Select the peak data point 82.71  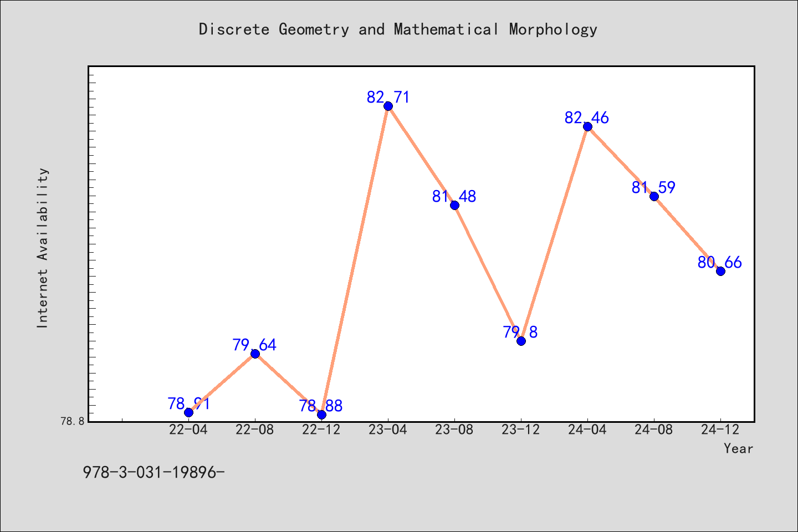[388, 106]
